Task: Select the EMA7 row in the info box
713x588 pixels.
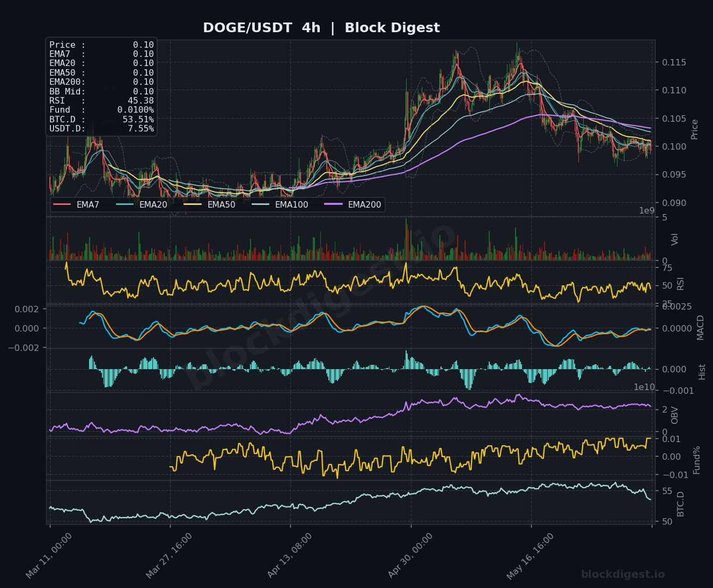Action: [101, 54]
